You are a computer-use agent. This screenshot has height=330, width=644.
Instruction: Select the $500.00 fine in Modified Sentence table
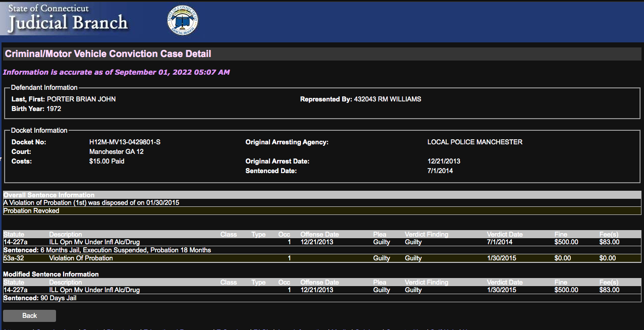[566, 290]
